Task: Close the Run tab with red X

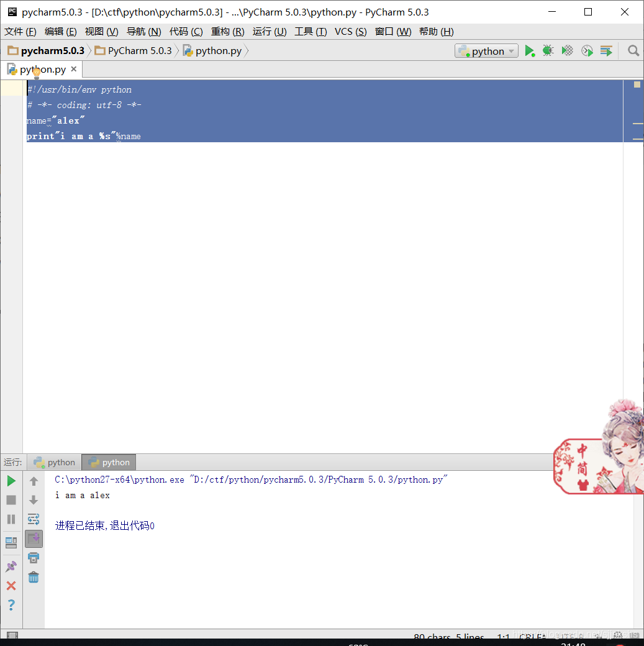Action: [x=11, y=585]
